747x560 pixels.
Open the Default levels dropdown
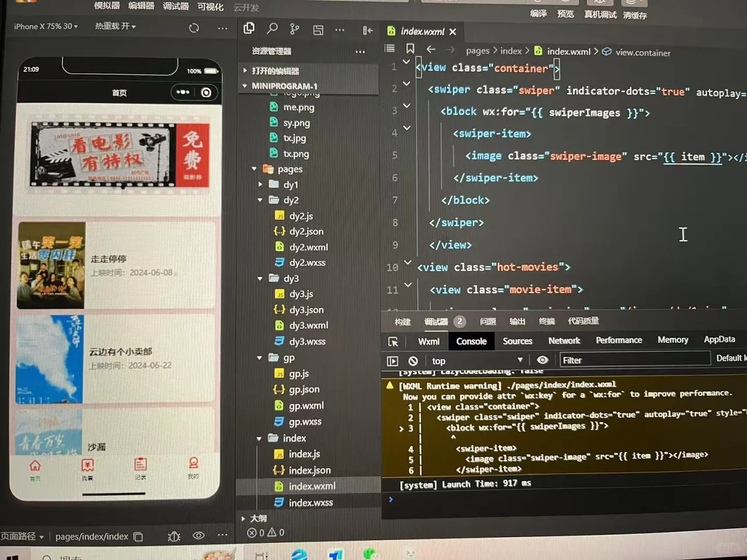(x=731, y=358)
